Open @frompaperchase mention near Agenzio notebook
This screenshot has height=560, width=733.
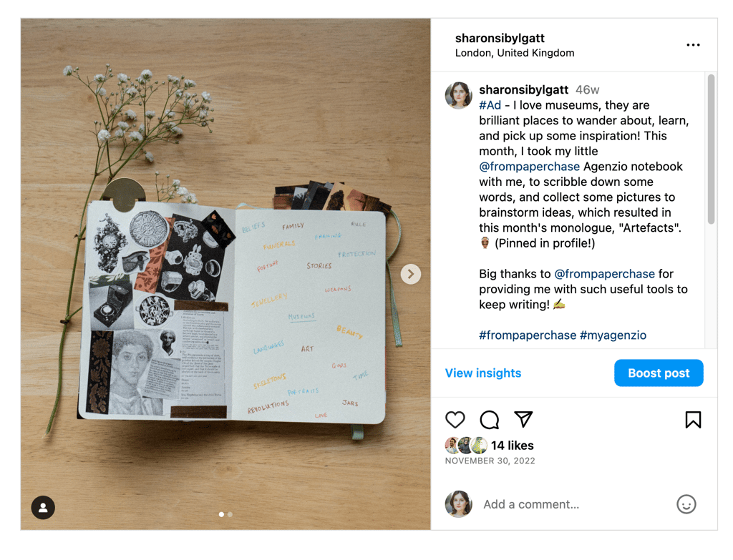pos(529,167)
